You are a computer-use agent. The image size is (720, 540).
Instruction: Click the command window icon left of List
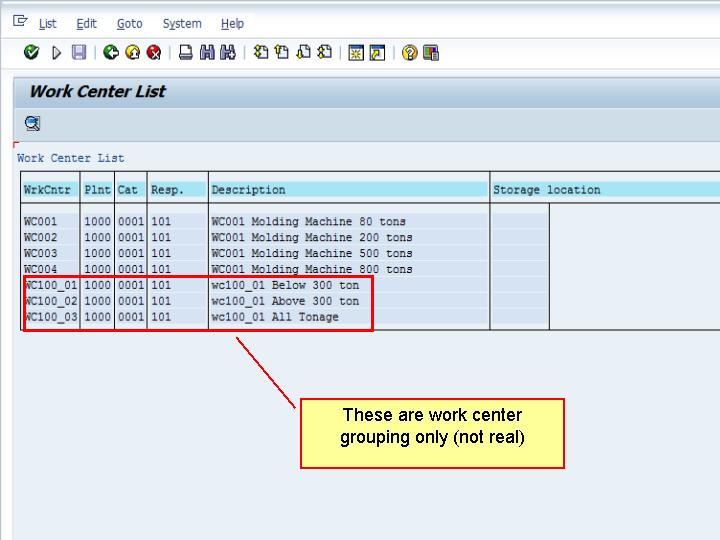(x=20, y=21)
